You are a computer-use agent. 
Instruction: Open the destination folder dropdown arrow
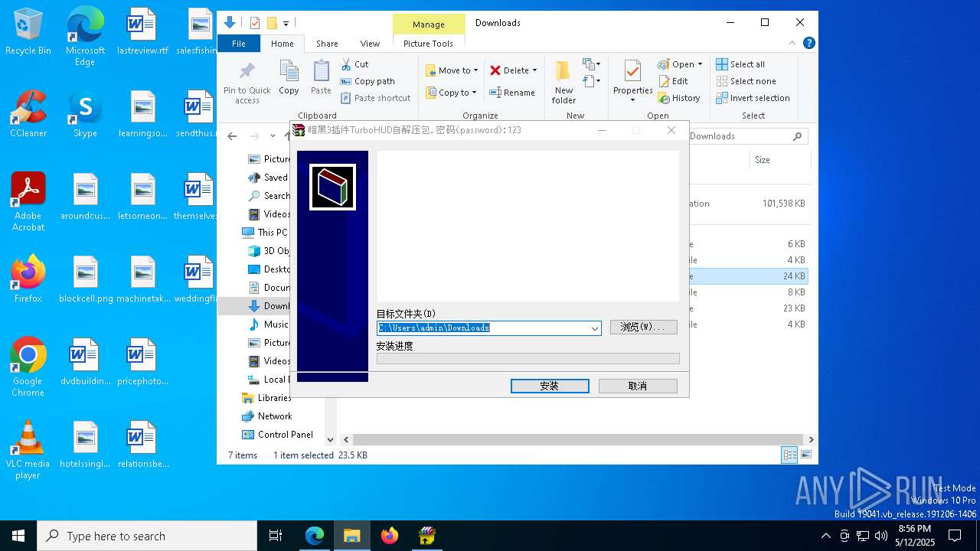click(594, 328)
